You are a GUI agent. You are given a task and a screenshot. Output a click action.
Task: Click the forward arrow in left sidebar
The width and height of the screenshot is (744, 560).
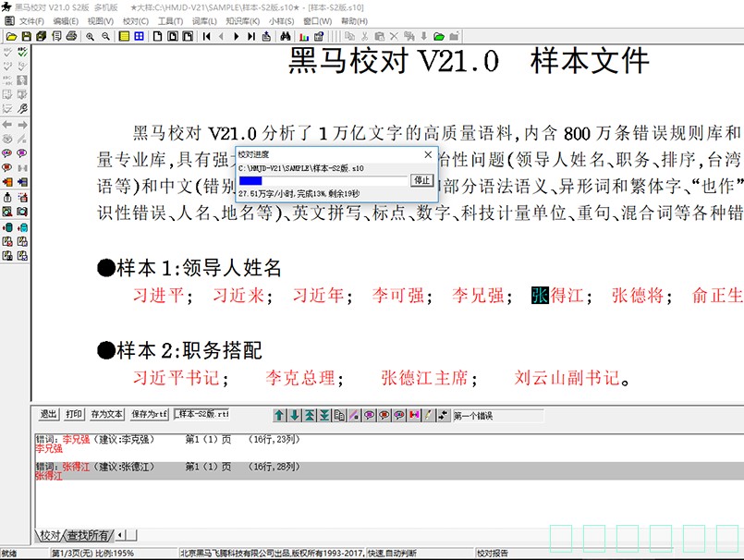(x=22, y=125)
